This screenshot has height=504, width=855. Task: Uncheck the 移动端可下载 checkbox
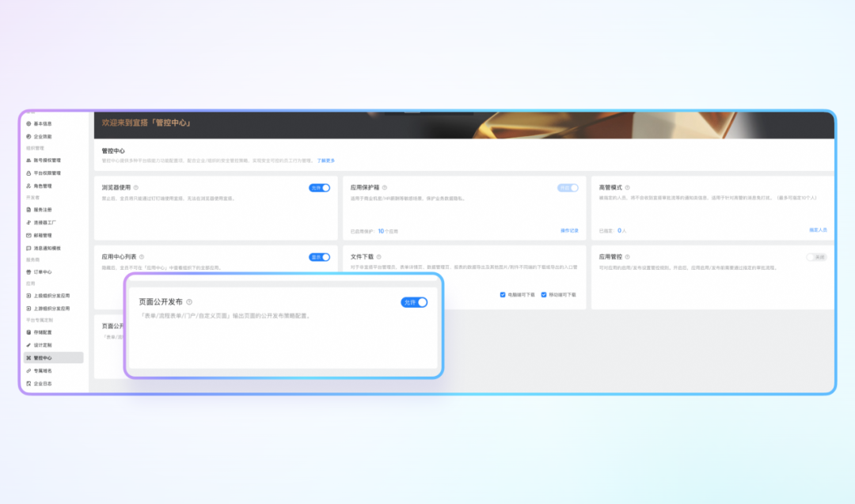click(x=544, y=295)
